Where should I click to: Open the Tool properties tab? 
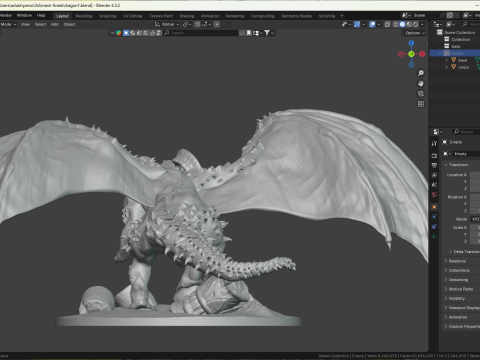[x=434, y=143]
